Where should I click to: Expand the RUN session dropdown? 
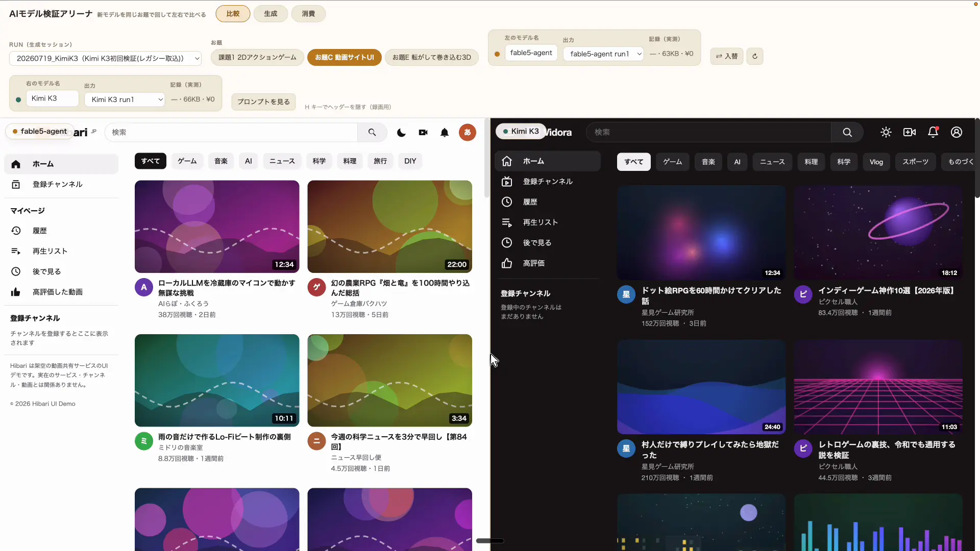pos(105,58)
